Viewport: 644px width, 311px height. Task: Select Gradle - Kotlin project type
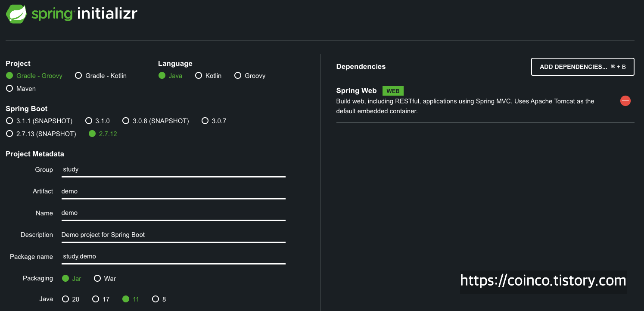click(101, 75)
